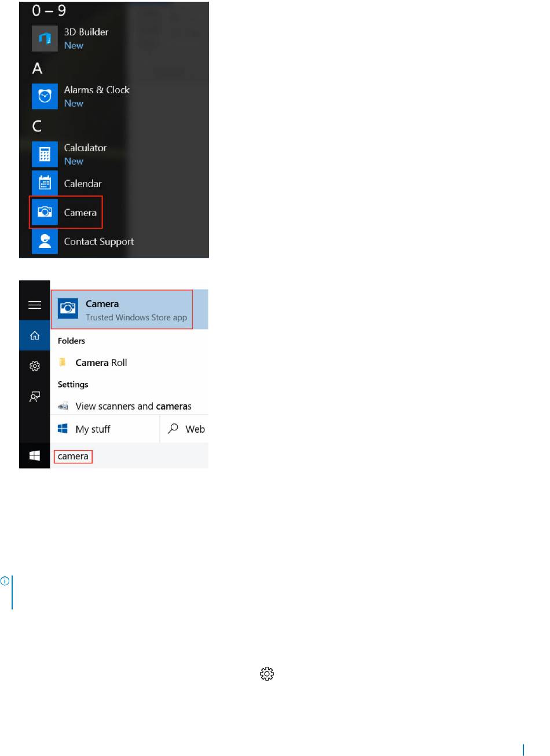This screenshot has height=756, width=550.
Task: Open the 3D Builder app icon
Action: tap(45, 38)
